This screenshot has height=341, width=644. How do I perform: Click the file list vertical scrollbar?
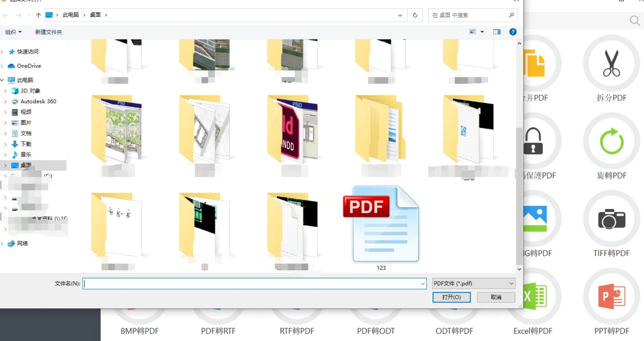(519, 195)
